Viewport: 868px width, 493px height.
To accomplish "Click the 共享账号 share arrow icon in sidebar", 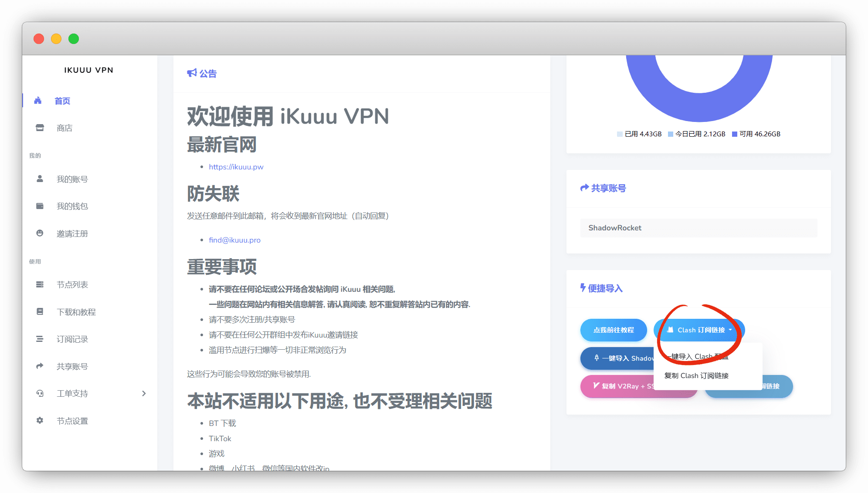I will [x=40, y=366].
